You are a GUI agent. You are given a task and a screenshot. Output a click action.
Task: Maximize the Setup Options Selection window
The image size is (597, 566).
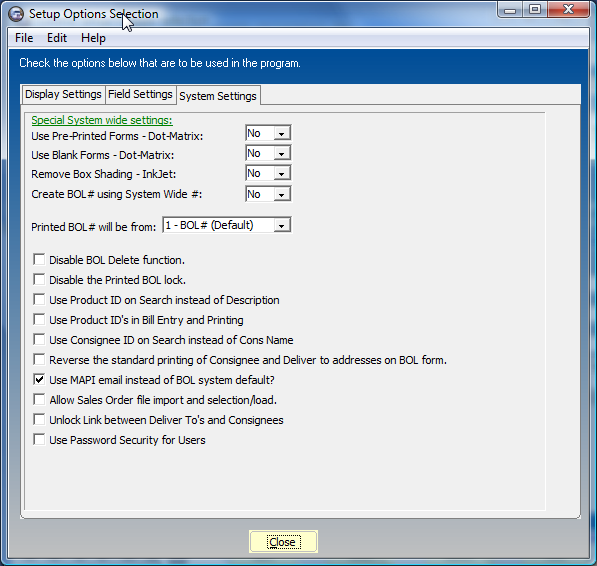coord(535,9)
